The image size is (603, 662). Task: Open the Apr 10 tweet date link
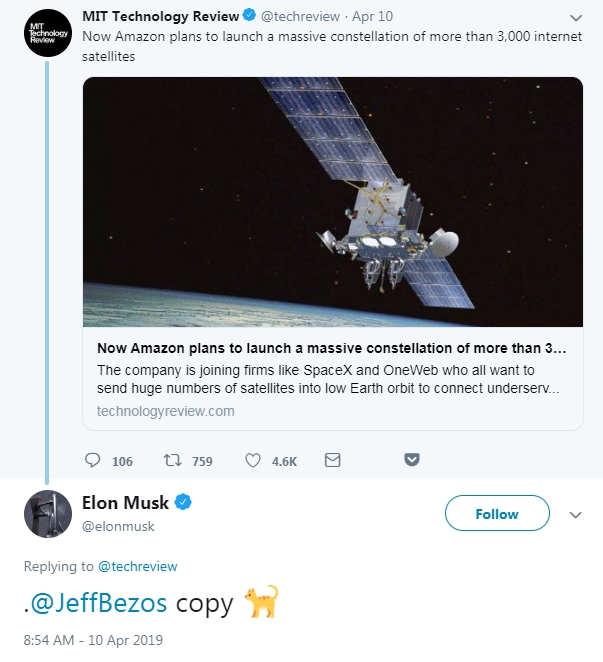(x=372, y=16)
